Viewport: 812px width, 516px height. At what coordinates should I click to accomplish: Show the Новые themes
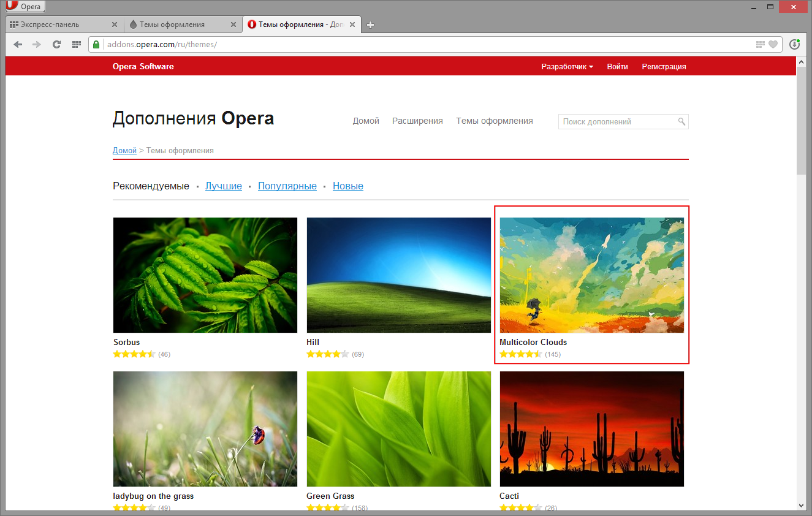coord(348,186)
